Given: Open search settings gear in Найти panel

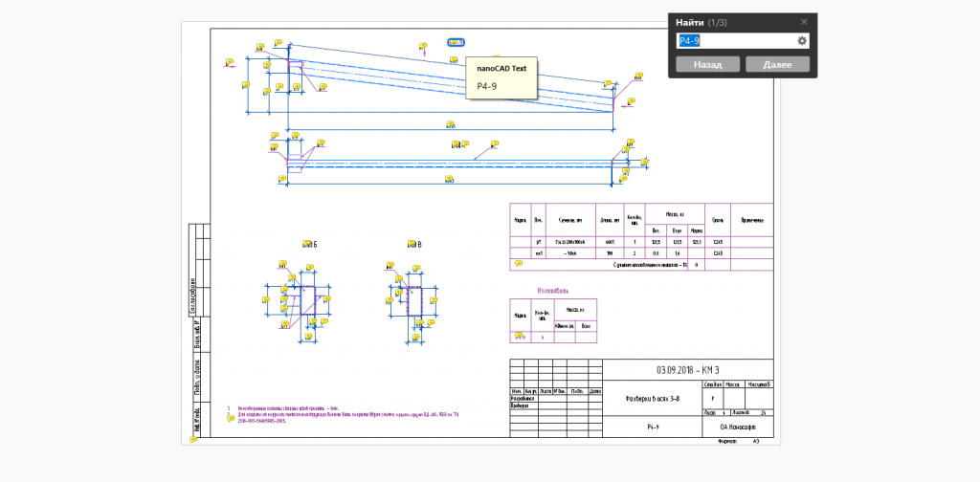Looking at the screenshot, I should point(802,41).
